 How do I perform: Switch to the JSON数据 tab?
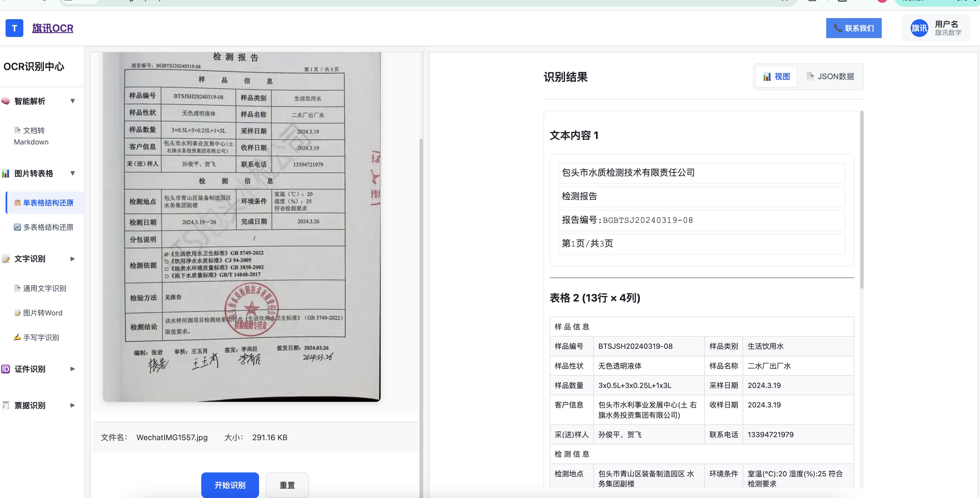pos(830,76)
